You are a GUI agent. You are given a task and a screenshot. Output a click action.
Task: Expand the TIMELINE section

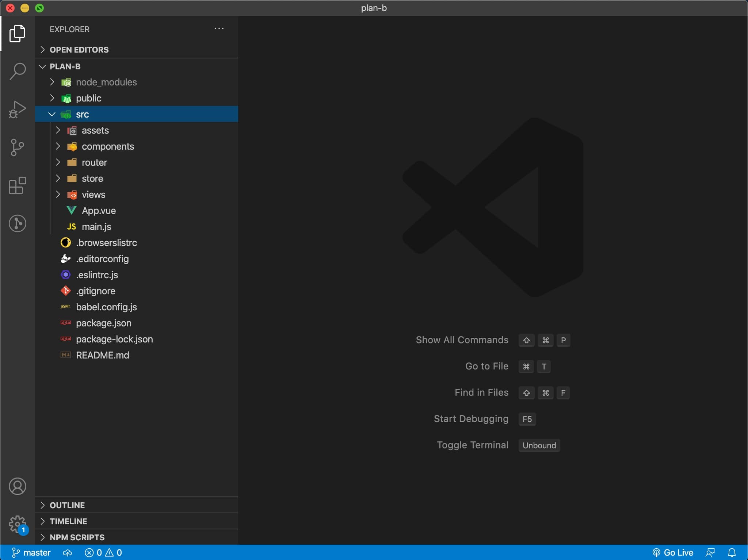pyautogui.click(x=68, y=521)
